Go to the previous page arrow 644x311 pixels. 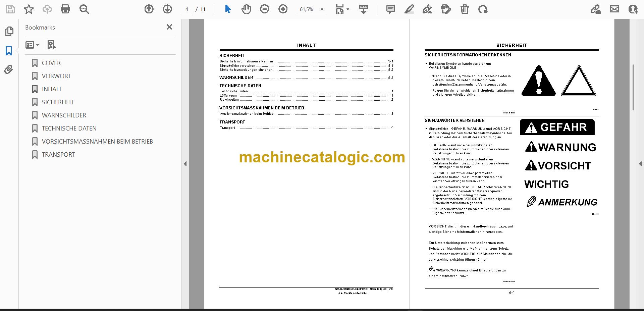click(149, 9)
